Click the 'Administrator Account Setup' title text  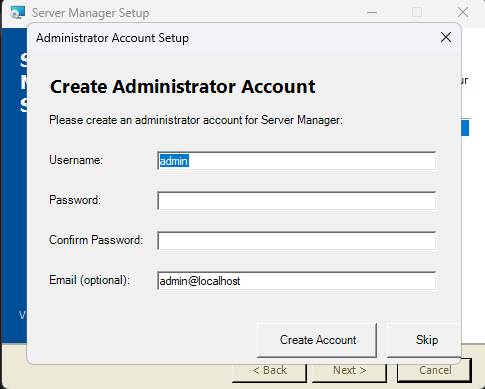click(x=112, y=38)
